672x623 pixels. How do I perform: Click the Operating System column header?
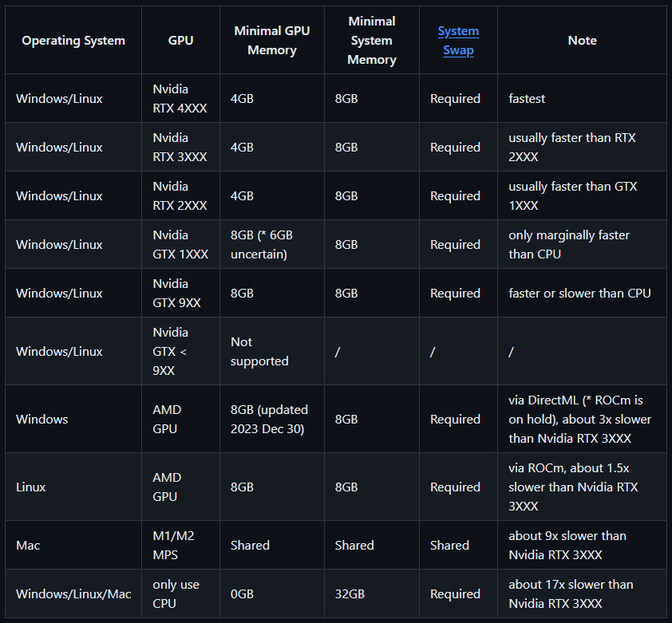tap(73, 41)
